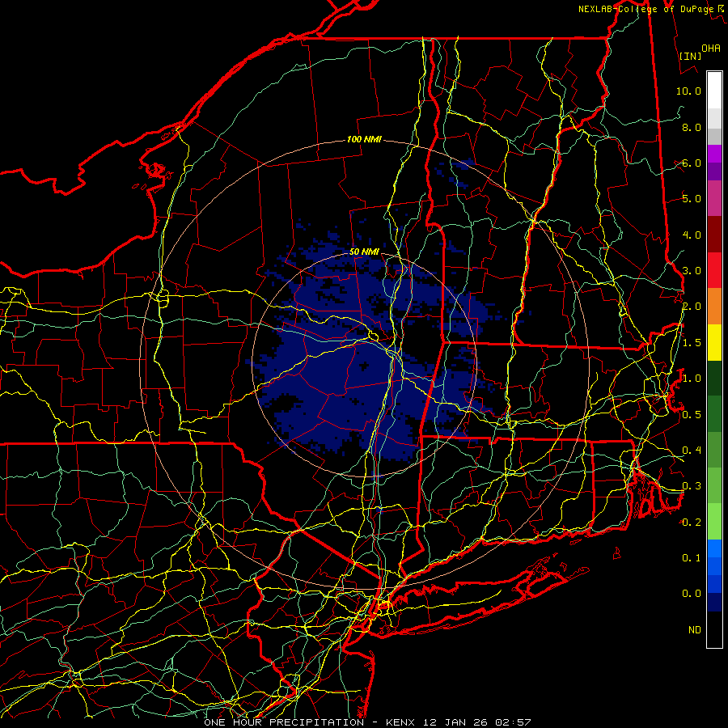The image size is (728, 728).
Task: Click the 0.5 legend value
Action: pos(692,414)
